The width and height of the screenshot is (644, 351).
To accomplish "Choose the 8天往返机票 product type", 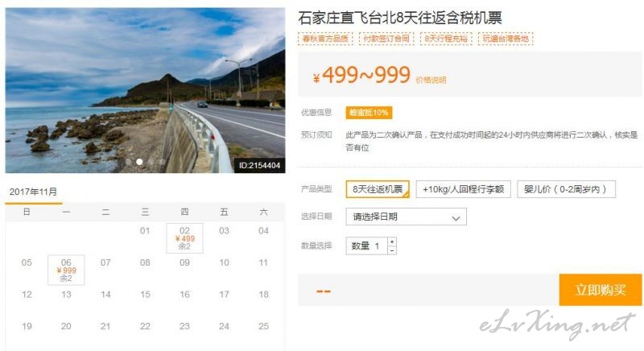I will click(x=378, y=189).
